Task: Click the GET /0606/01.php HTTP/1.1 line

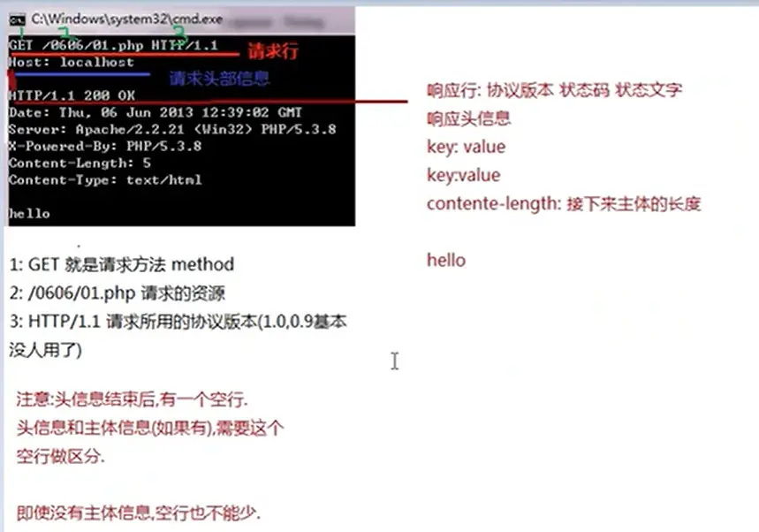Action: pyautogui.click(x=113, y=45)
